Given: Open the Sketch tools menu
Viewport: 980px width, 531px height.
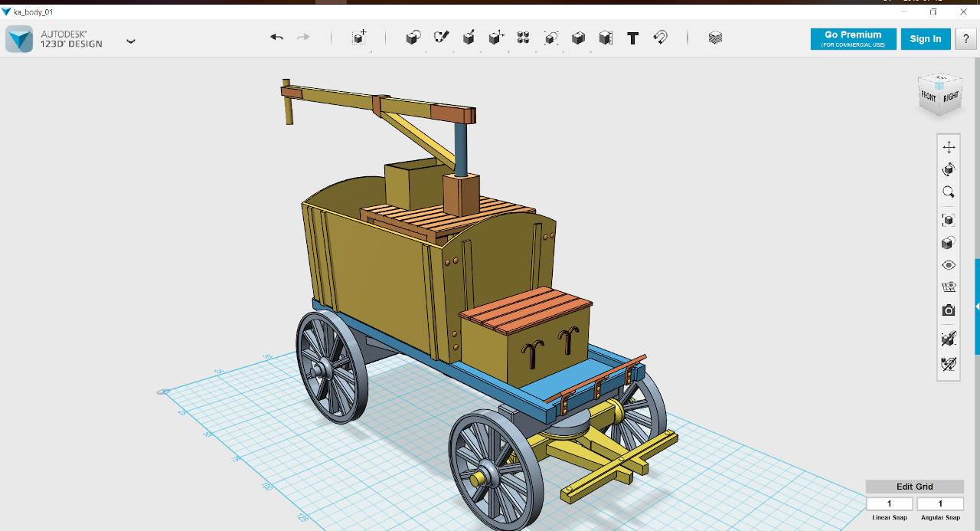Looking at the screenshot, I should click(441, 38).
